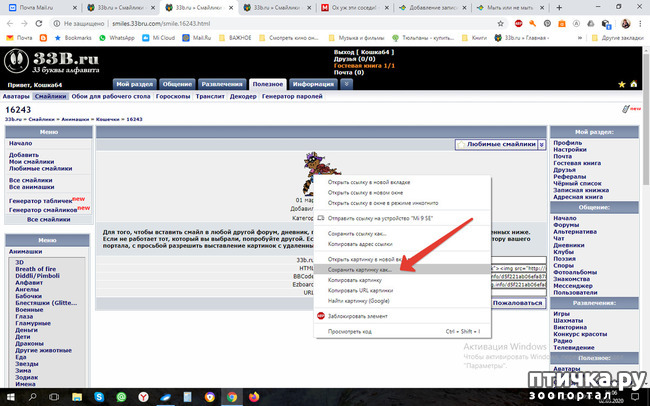Image resolution: width=650 pixels, height=406 pixels.
Task: Open the Mi Cloud bookmark
Action: [158, 38]
